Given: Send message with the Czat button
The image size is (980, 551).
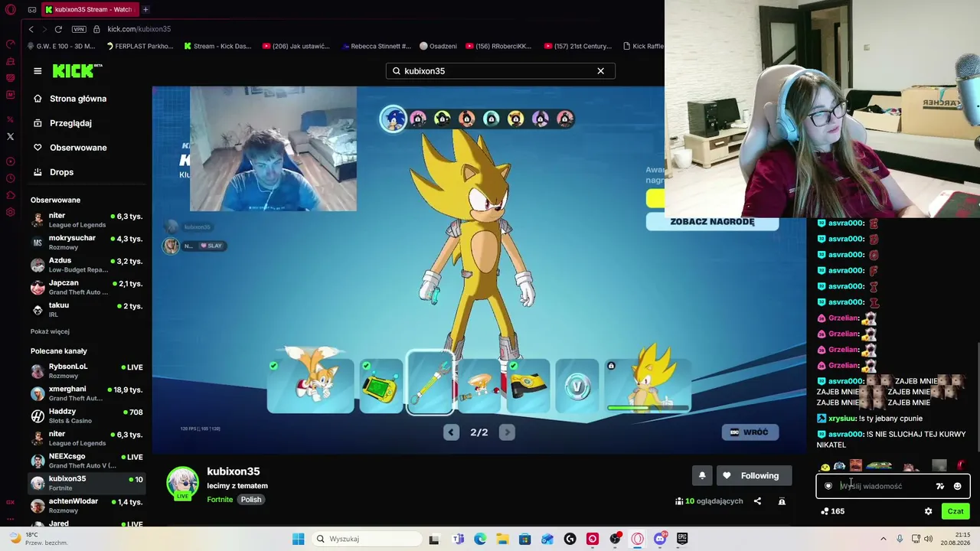Looking at the screenshot, I should click(955, 511).
